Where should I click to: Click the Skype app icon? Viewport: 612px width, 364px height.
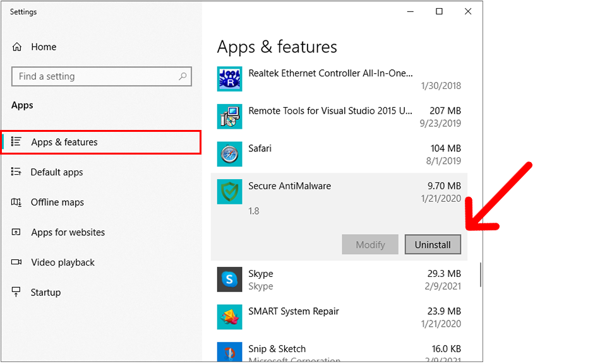[x=229, y=279]
